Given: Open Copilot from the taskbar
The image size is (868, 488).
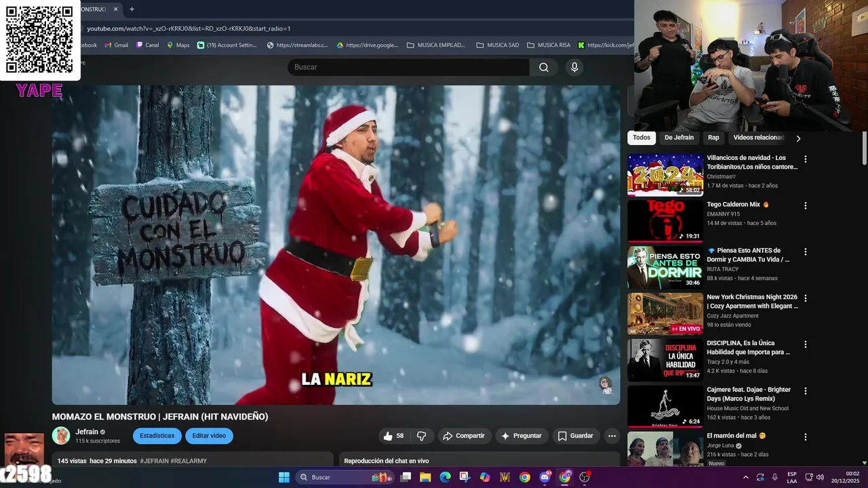Looking at the screenshot, I should click(x=485, y=477).
